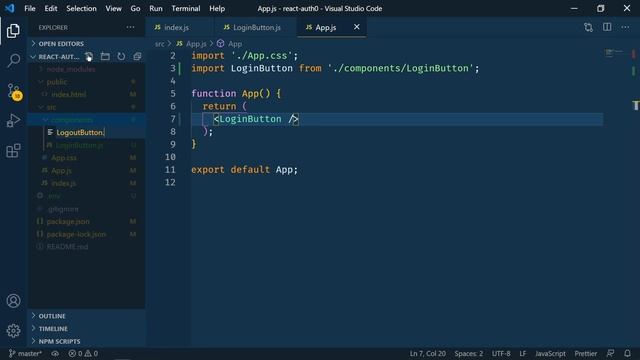Open the notifications bell
Image resolution: width=640 pixels, height=360 pixels.
(627, 353)
